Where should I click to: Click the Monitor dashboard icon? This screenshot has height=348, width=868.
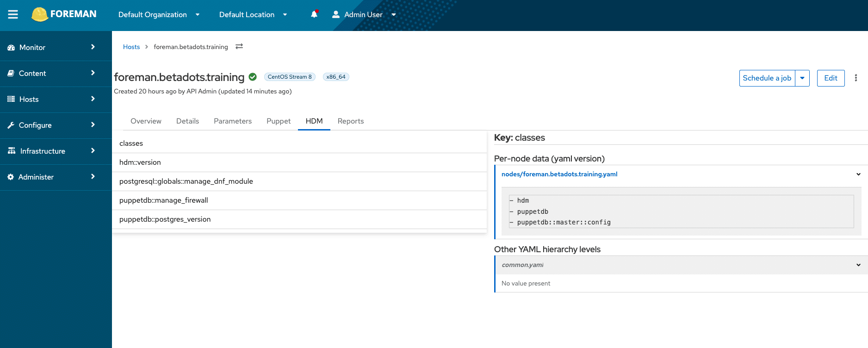tap(11, 47)
